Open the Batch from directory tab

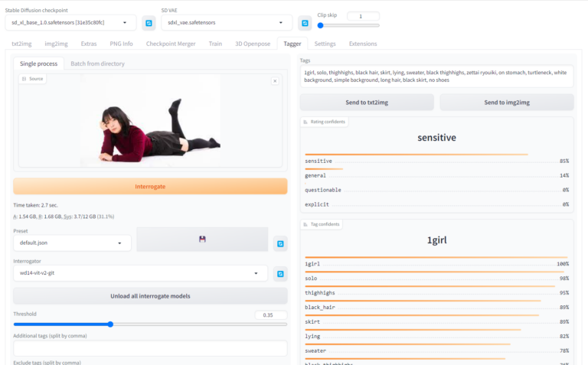click(x=97, y=64)
